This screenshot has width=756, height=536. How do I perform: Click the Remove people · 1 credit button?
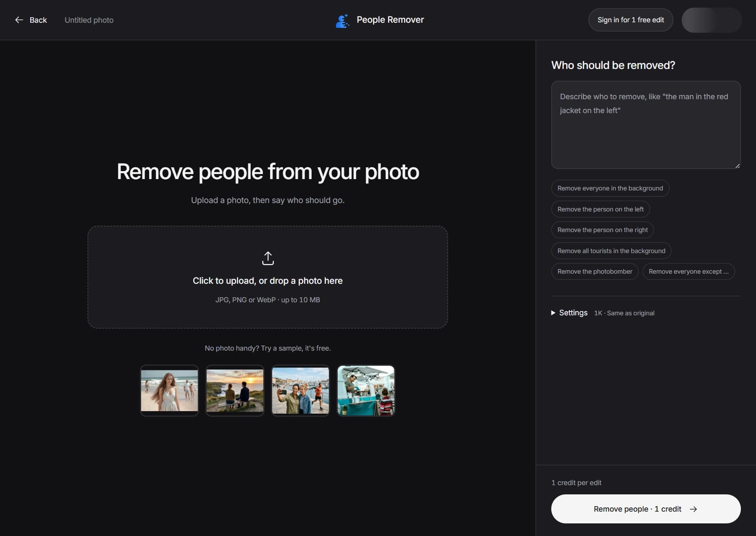coord(646,509)
